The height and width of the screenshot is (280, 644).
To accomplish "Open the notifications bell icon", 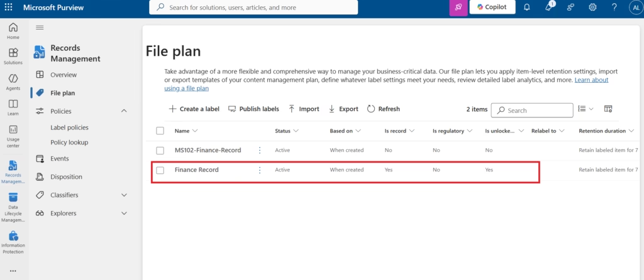I will tap(527, 7).
